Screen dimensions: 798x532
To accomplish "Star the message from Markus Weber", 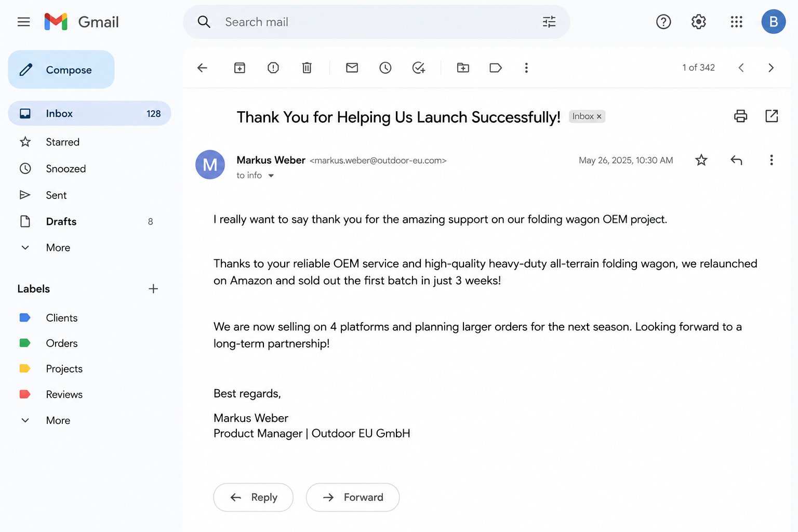I will [701, 160].
